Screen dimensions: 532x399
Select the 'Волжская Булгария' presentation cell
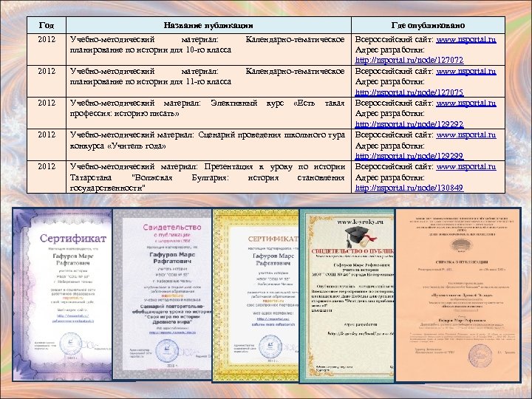coord(208,177)
